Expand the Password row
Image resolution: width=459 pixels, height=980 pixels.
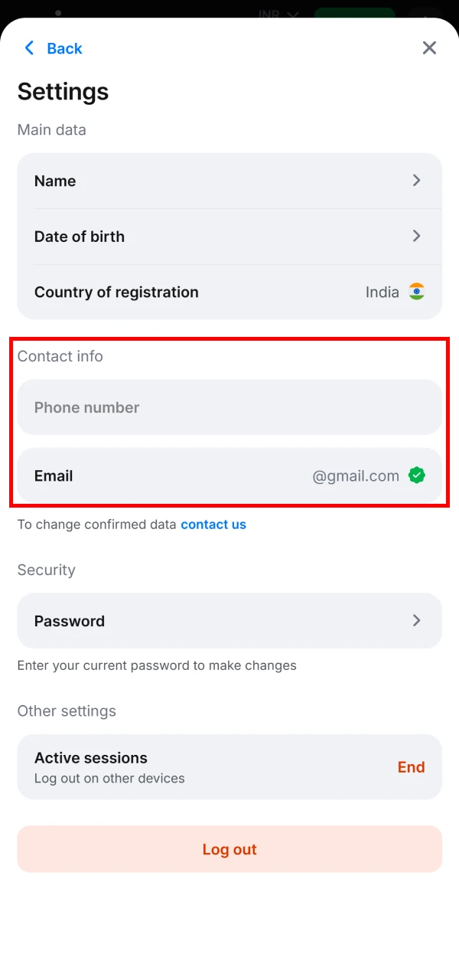coord(229,621)
